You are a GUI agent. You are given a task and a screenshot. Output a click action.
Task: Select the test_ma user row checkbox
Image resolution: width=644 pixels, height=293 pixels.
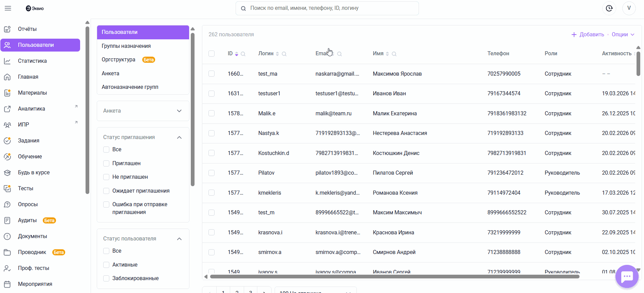pyautogui.click(x=211, y=74)
